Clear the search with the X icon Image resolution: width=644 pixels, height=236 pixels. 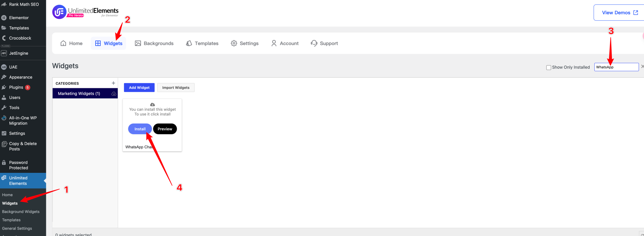pyautogui.click(x=642, y=67)
